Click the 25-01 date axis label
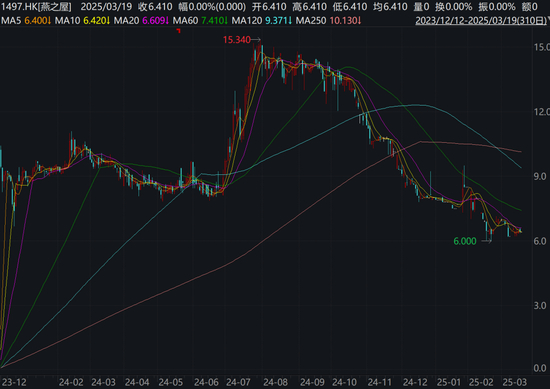The width and height of the screenshot is (550, 389). coord(449,382)
